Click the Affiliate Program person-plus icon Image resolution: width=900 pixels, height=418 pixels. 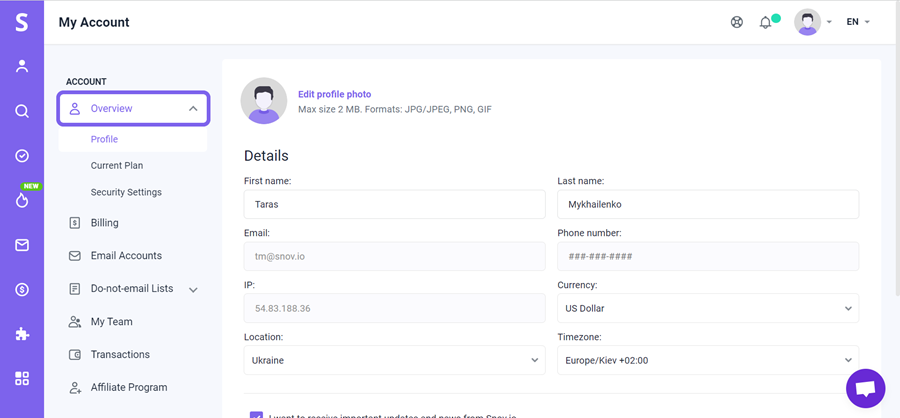pyautogui.click(x=75, y=388)
